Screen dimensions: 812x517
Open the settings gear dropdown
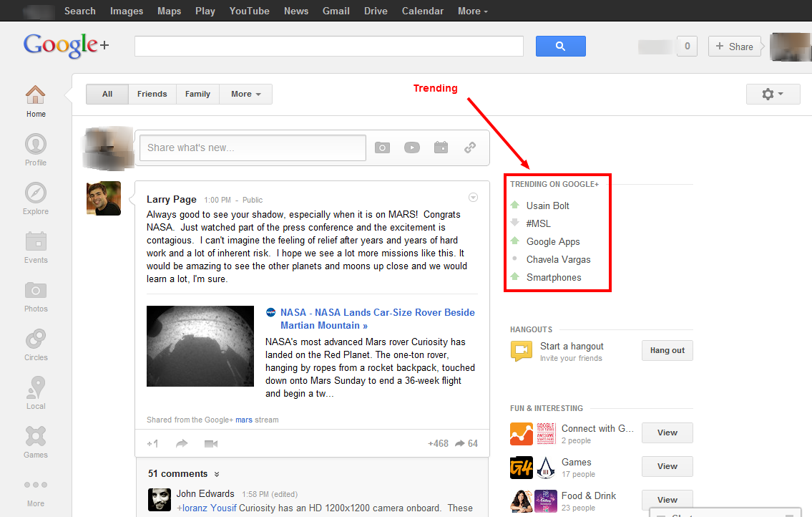pyautogui.click(x=772, y=94)
